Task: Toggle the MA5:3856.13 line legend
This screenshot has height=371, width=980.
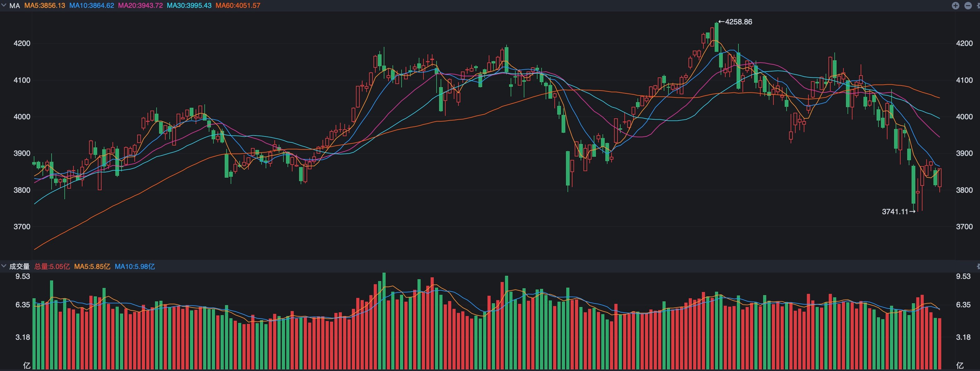Action: pyautogui.click(x=44, y=6)
